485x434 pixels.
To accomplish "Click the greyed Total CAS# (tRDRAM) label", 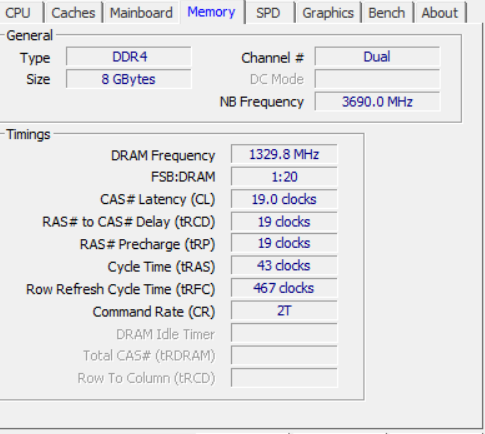I will pyautogui.click(x=149, y=356).
